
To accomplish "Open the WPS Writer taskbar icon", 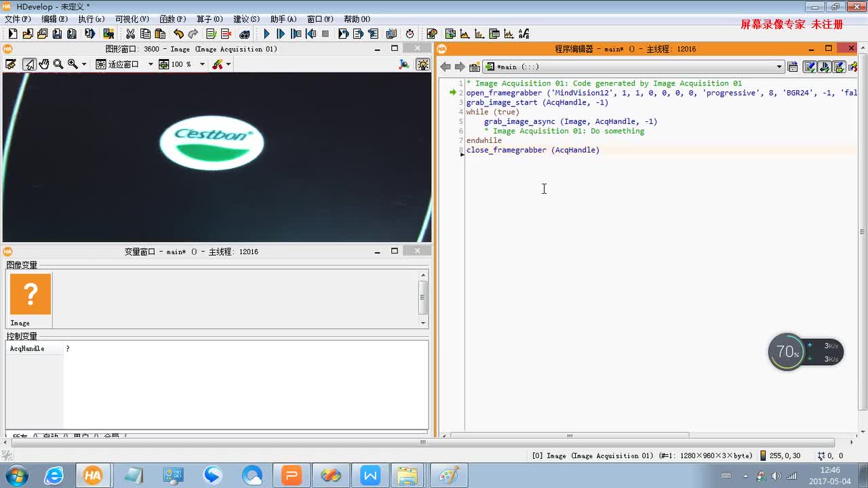I will (x=370, y=476).
